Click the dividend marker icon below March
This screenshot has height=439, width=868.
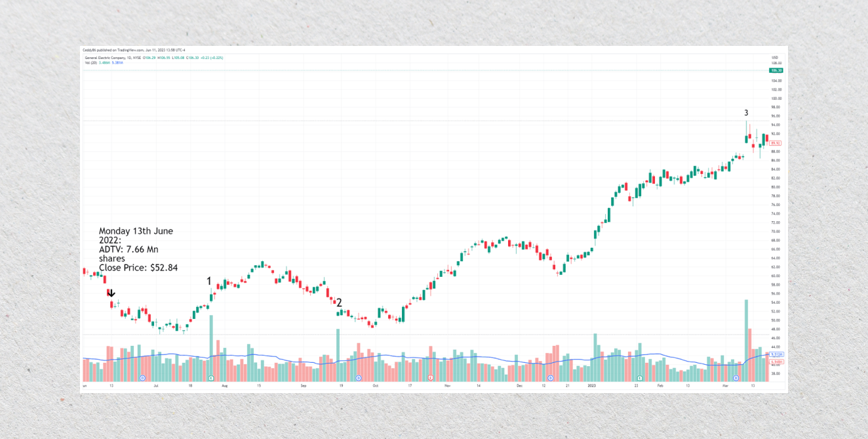click(736, 377)
